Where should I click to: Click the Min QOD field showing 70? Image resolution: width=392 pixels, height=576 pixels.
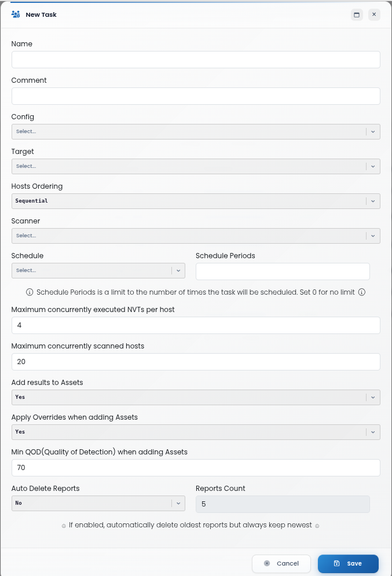196,468
